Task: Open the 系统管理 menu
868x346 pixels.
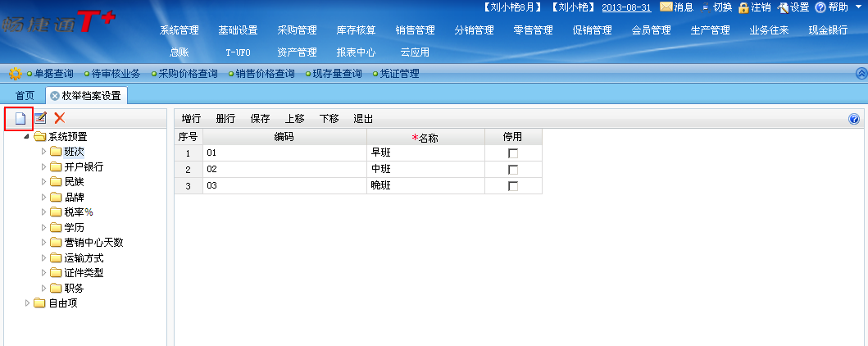Action: [x=179, y=30]
